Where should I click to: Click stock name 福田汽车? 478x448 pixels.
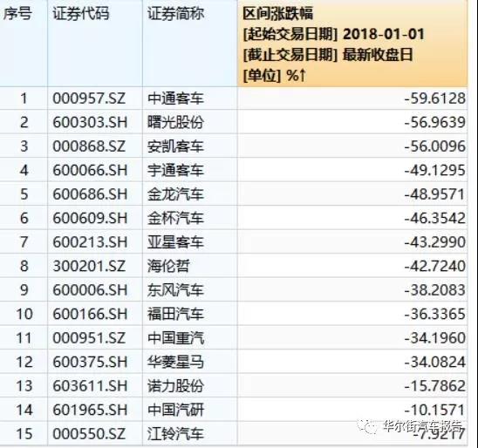(x=175, y=314)
